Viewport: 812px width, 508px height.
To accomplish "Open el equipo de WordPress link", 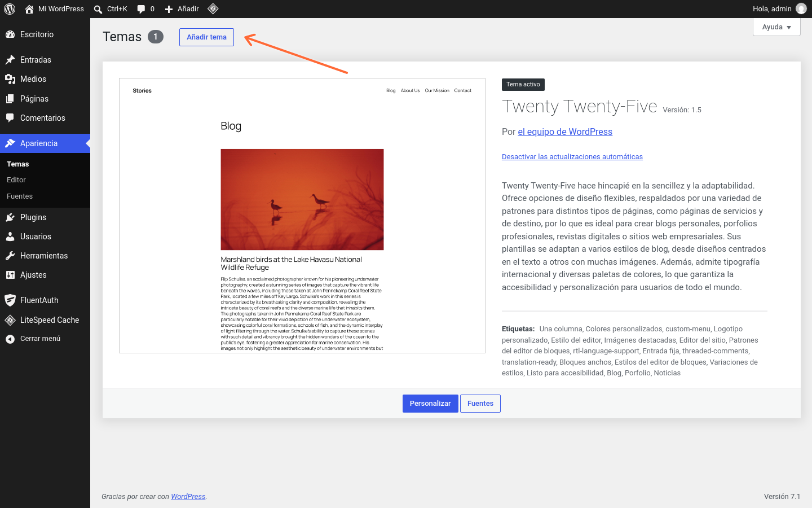I will 565,132.
